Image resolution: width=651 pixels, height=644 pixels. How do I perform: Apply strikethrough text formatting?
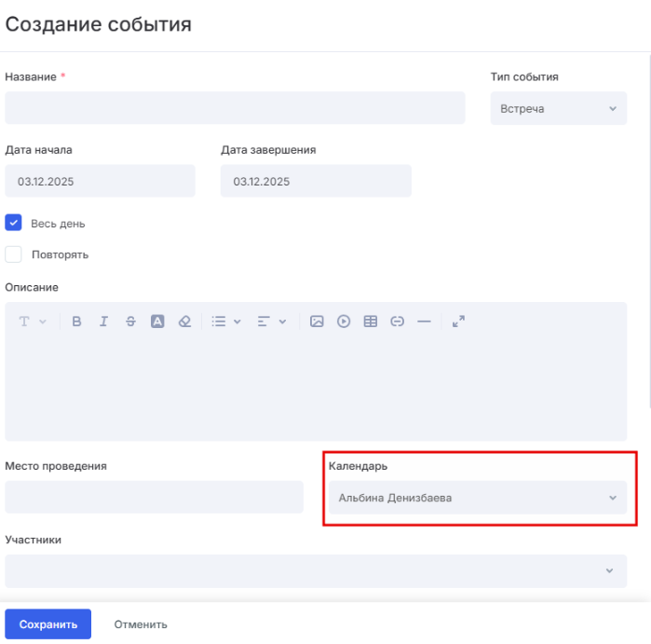[x=130, y=322]
